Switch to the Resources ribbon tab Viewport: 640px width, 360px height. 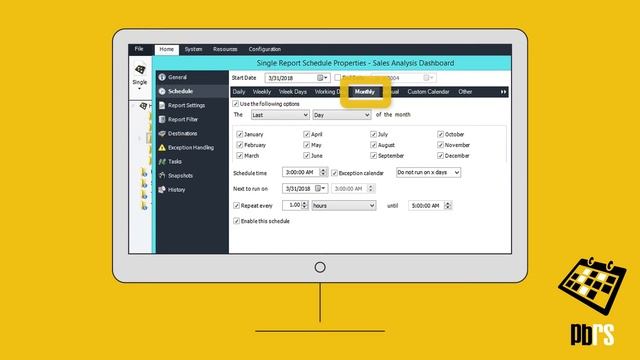tap(225, 49)
